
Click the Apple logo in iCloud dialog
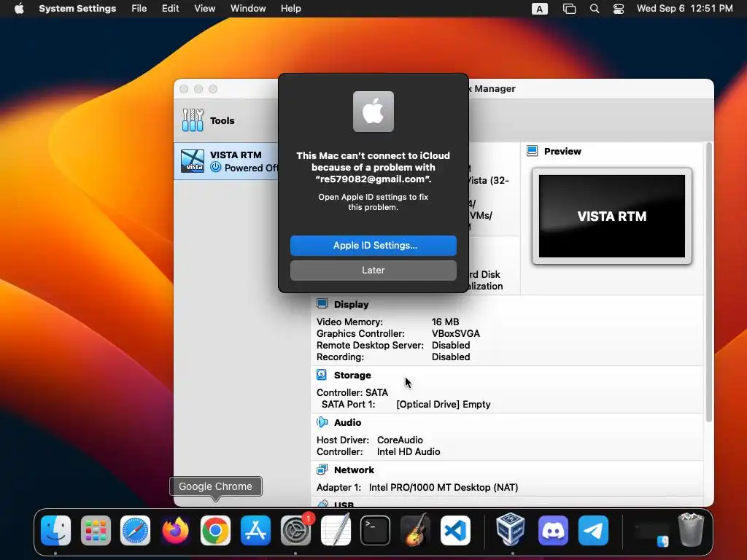(x=373, y=112)
